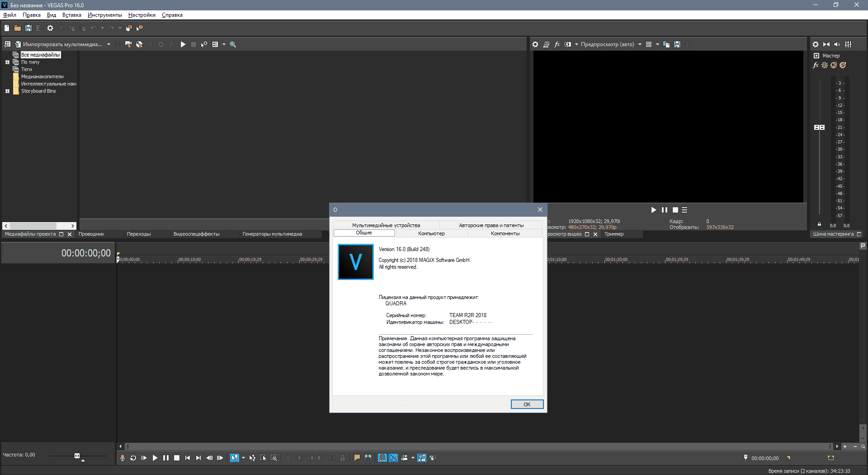This screenshot has width=868, height=475.
Task: Insert a region on the timeline
Action: click(368, 458)
